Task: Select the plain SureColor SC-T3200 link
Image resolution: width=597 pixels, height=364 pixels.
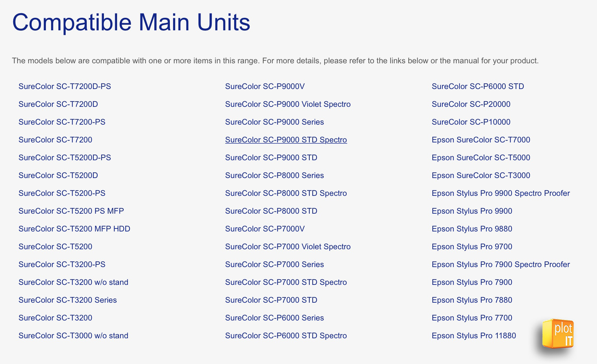Action: (x=55, y=318)
